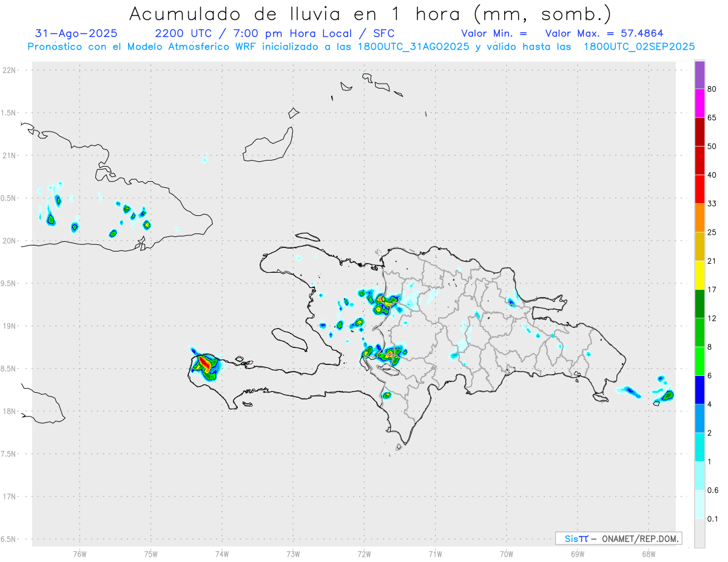
Task: Select the gold swatch between 21 and 25
Action: [x=699, y=247]
